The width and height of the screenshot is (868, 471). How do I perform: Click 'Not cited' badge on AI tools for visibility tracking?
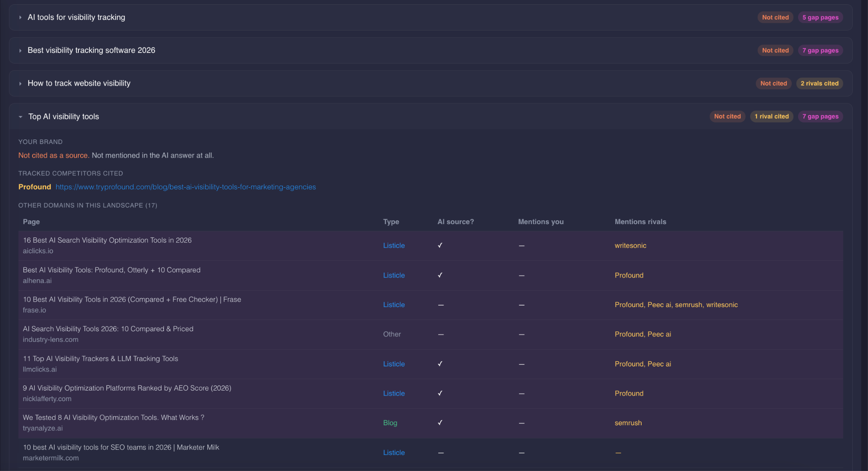(x=775, y=17)
